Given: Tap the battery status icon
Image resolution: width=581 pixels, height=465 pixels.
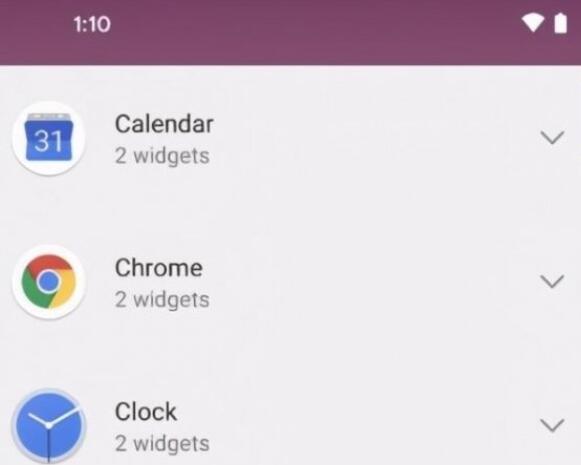Looking at the screenshot, I should pyautogui.click(x=560, y=23).
